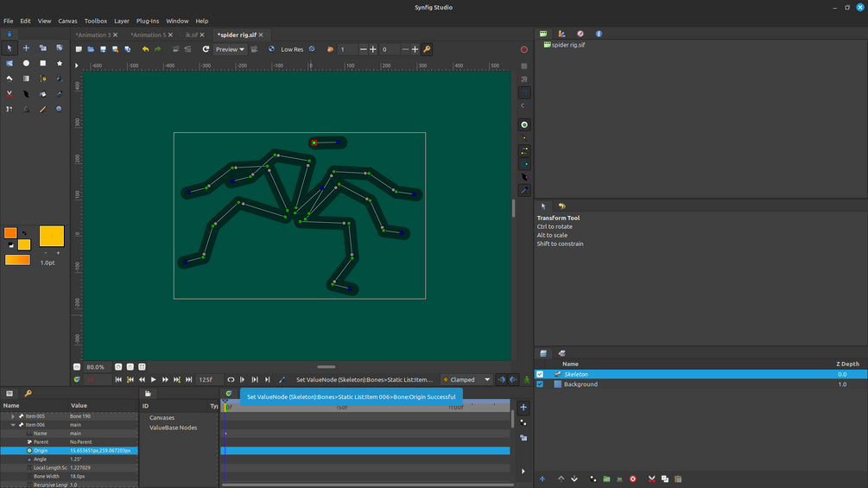The height and width of the screenshot is (488, 868).
Task: Pick the Rectangle tool in toolbox
Action: coord(42,63)
